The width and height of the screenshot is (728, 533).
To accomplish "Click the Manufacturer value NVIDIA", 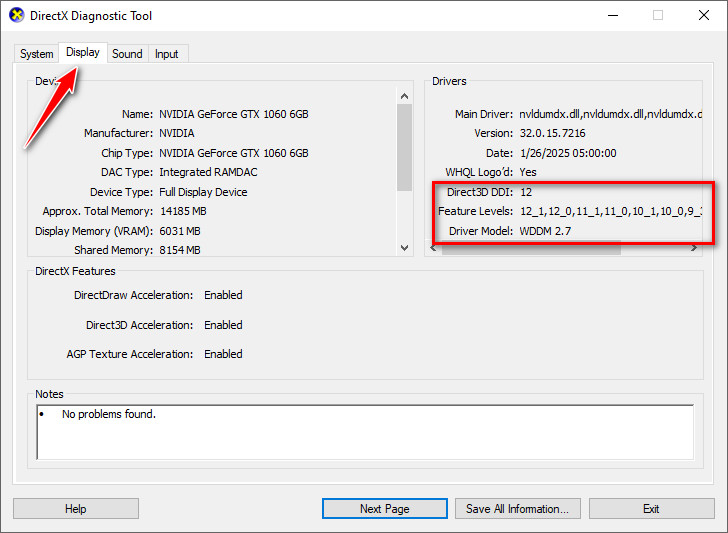I will 176,133.
